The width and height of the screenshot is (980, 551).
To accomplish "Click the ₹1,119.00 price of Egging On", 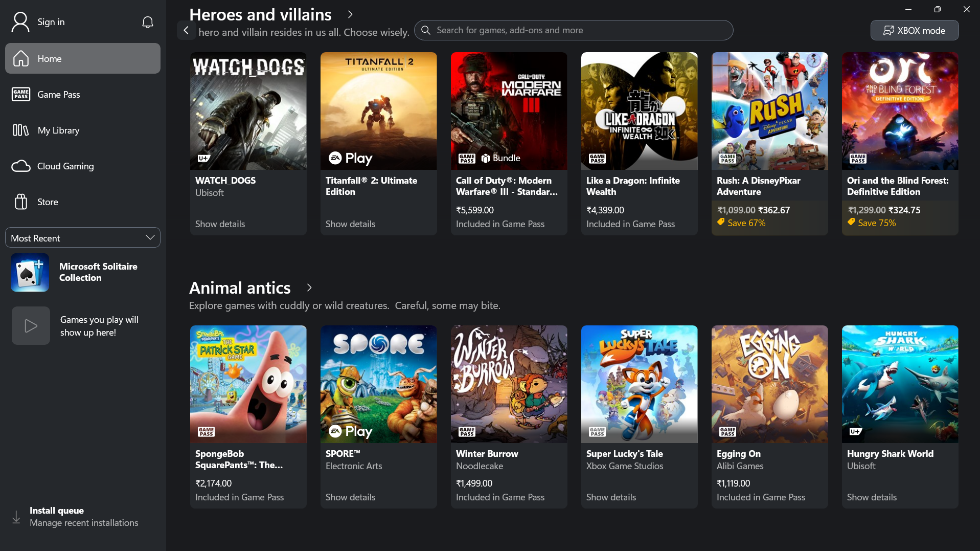I will 734,483.
